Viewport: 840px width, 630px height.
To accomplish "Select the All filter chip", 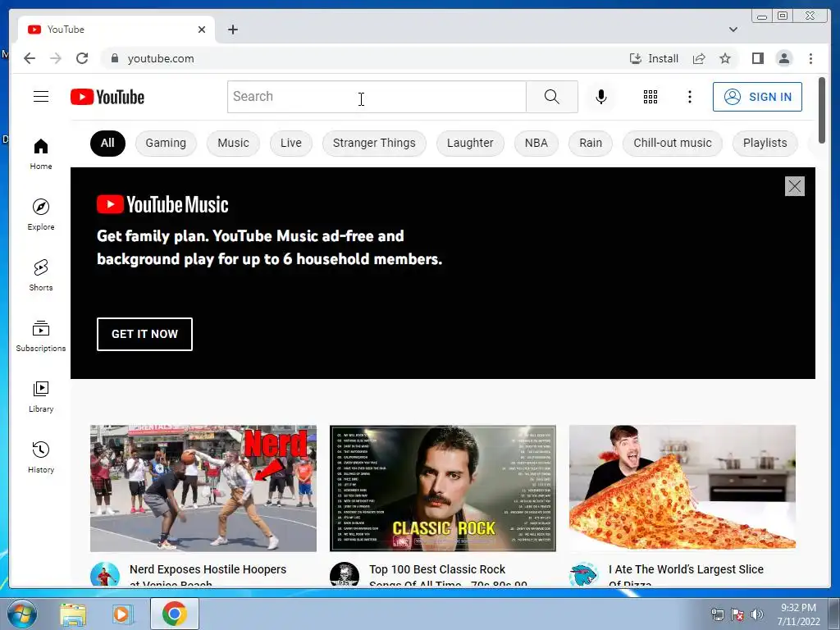I will 107,143.
